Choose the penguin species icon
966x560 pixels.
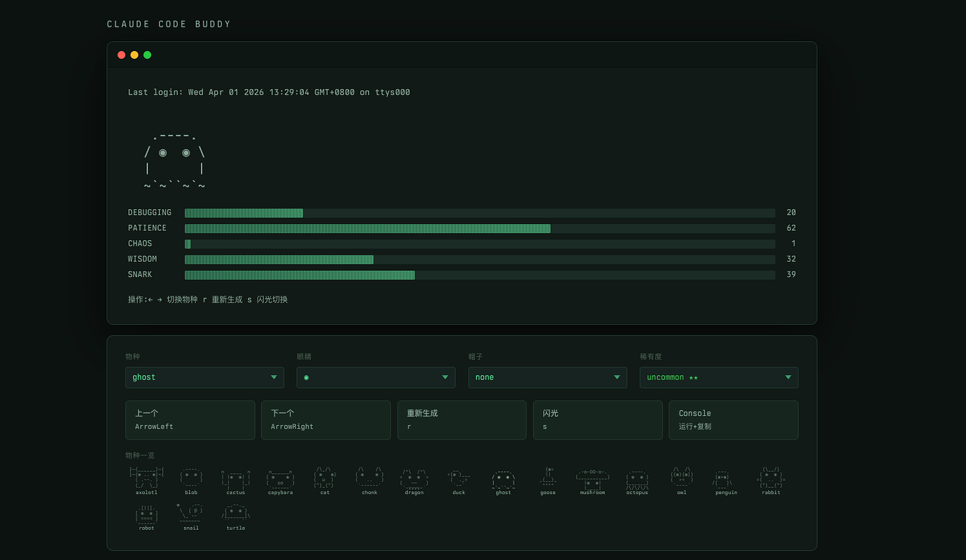[x=727, y=480]
